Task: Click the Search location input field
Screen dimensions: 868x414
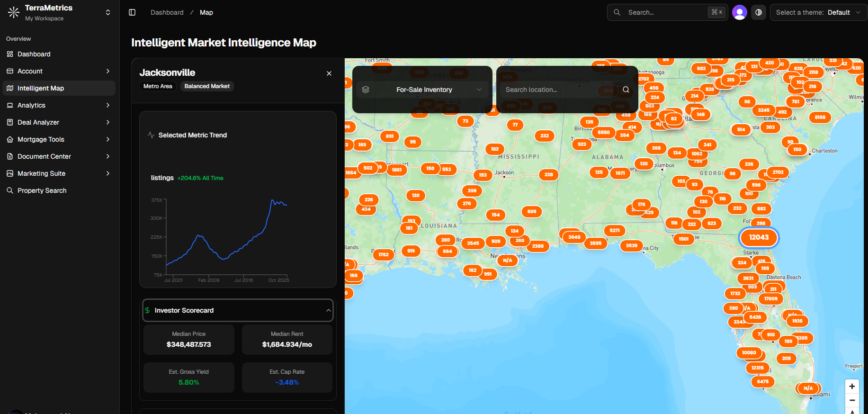Action: coord(559,90)
